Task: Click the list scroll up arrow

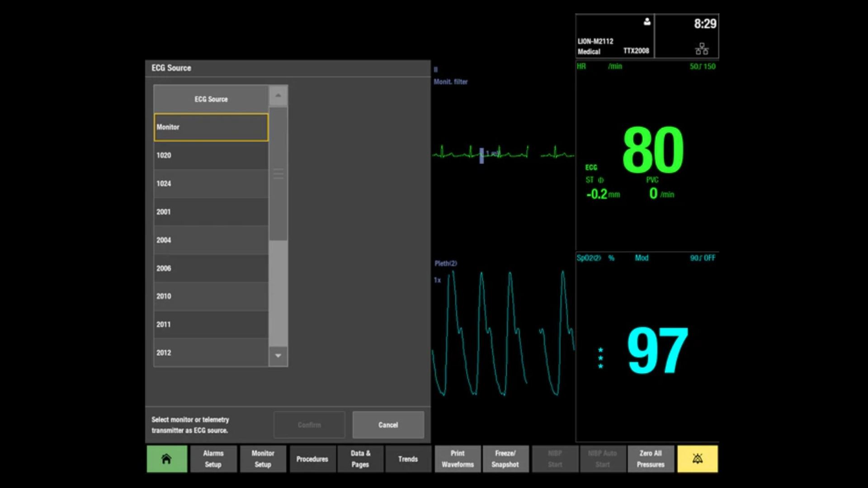Action: (278, 96)
